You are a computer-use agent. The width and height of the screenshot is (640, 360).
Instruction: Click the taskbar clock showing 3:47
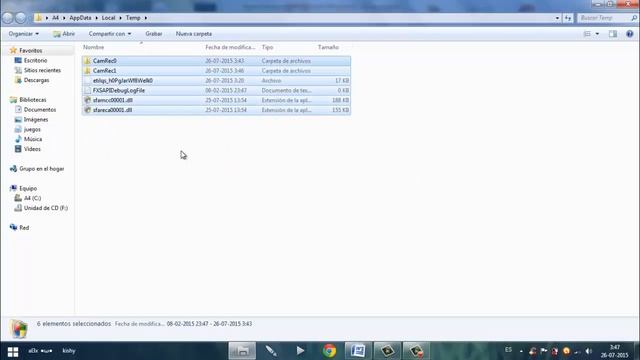pos(614,351)
